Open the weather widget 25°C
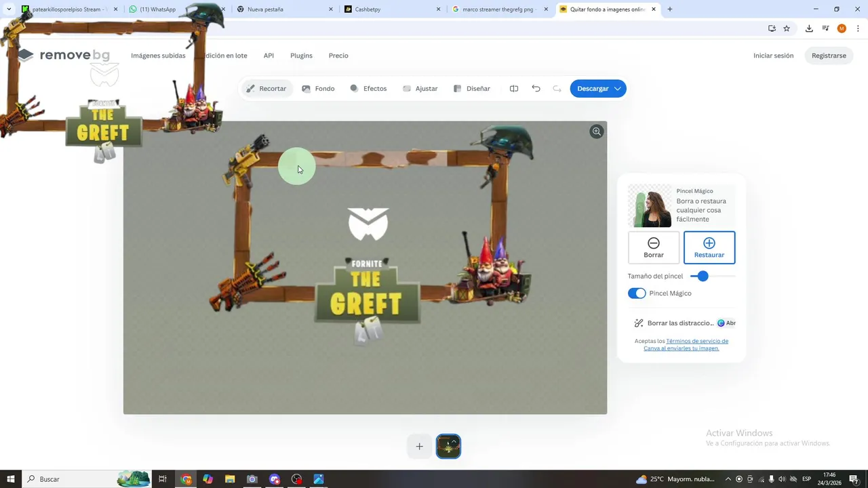The width and height of the screenshot is (868, 488). [x=675, y=479]
